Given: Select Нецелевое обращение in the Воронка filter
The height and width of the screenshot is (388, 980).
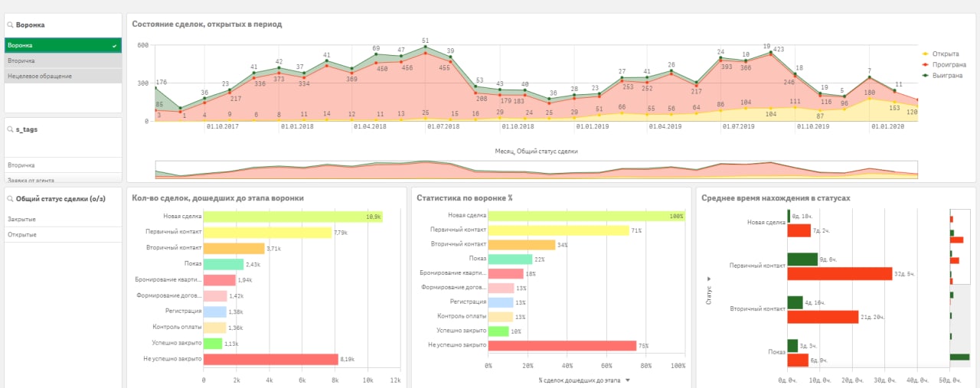Looking at the screenshot, I should (x=63, y=76).
